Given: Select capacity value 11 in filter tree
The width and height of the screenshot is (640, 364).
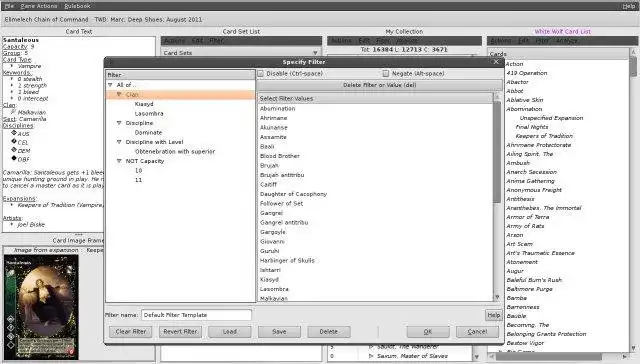Looking at the screenshot, I should coord(138,180).
